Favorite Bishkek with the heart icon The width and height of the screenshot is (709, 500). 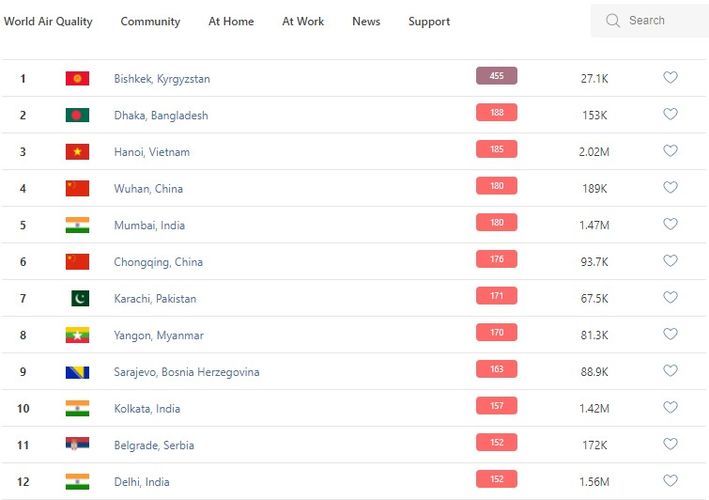[670, 78]
